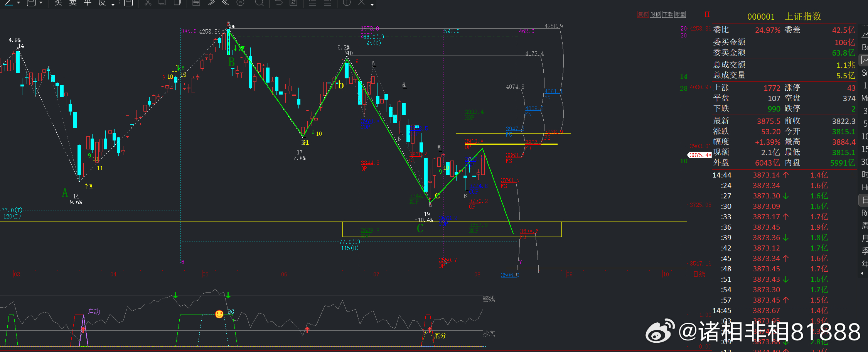Click the 下载 download button
The image size is (868, 352).
point(667,14)
